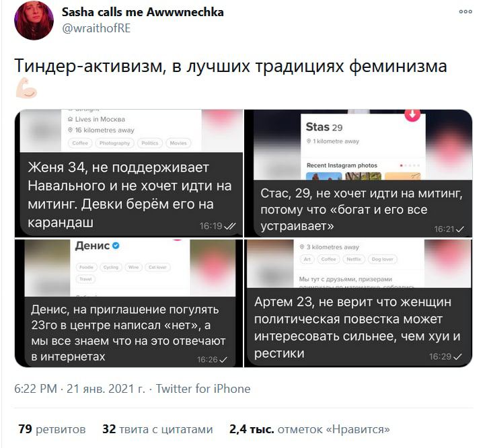Viewport: 485px width, 448px height.
Task: Open the bottom-left image with Денис
Action: point(128,303)
